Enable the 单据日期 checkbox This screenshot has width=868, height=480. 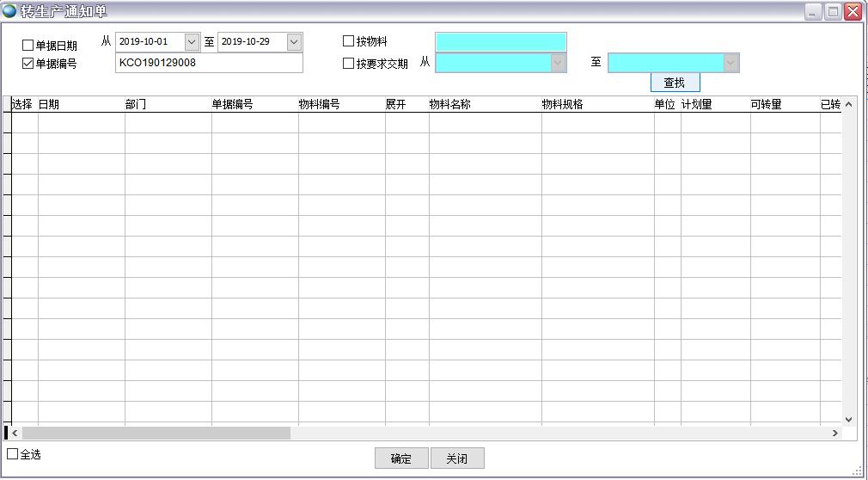(x=28, y=46)
